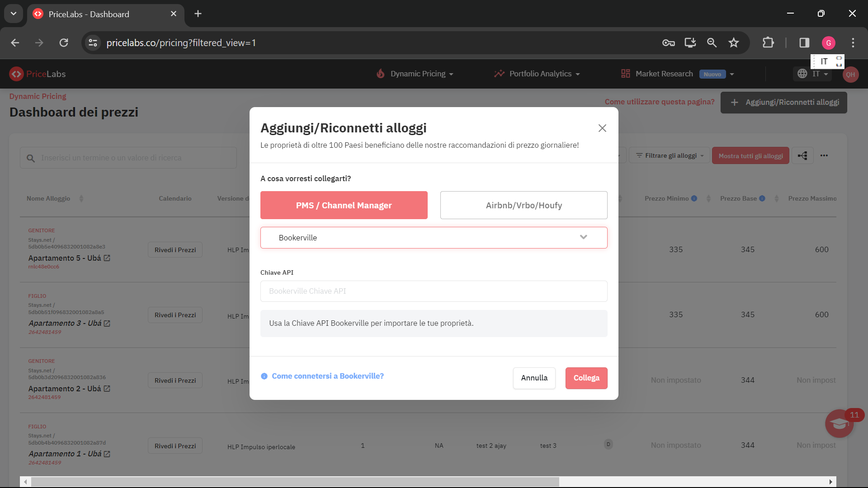Open external link icon for Apartamento 1 - Ubá

(107, 454)
